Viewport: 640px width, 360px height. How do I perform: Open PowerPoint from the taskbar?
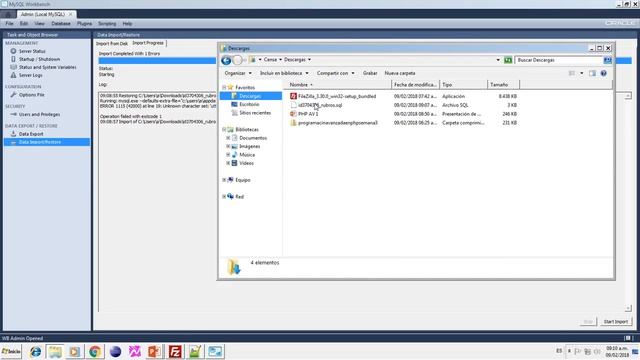coord(154,351)
